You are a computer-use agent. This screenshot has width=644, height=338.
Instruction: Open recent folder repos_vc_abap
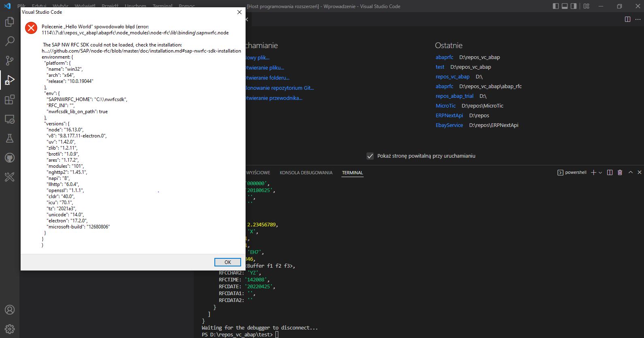[x=452, y=77]
